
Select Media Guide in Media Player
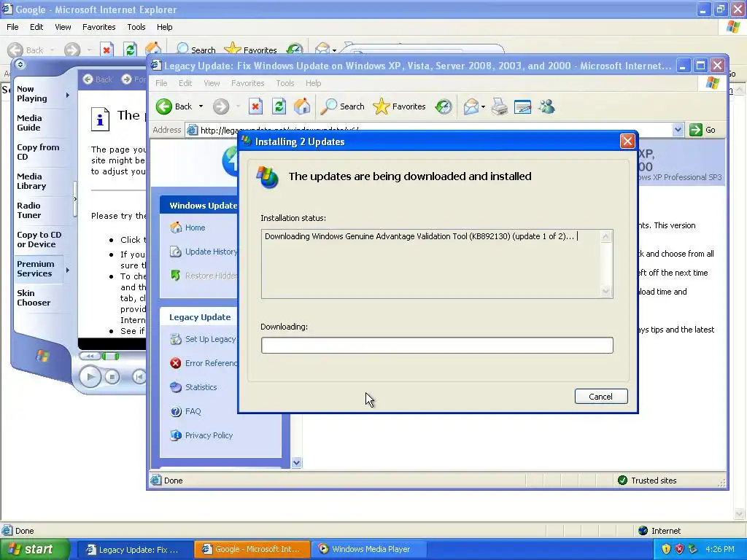coord(29,122)
